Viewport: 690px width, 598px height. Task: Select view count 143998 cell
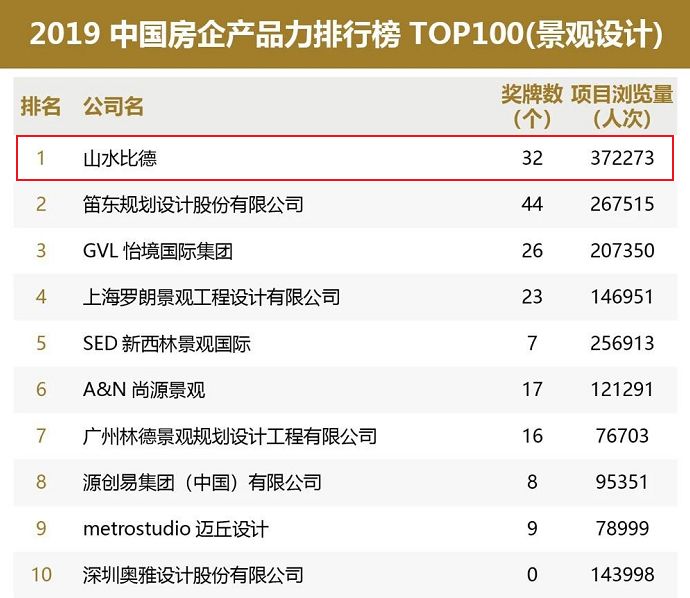621,575
